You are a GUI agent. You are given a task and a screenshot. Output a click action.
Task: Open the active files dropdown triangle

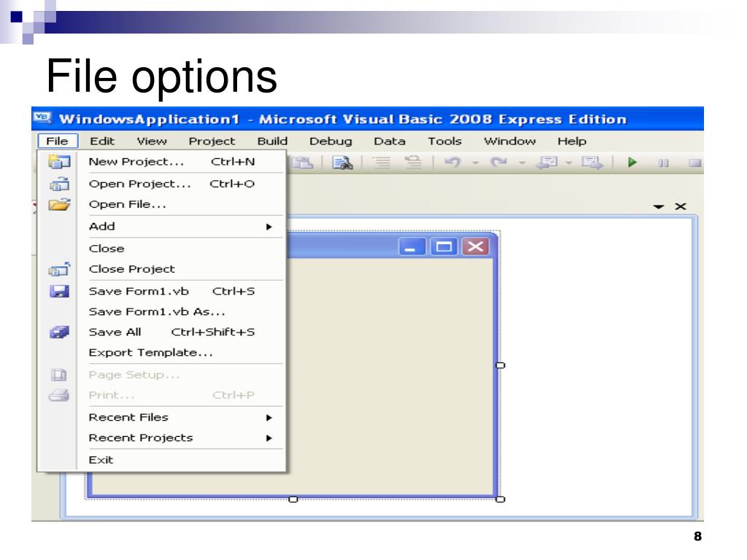coord(659,206)
